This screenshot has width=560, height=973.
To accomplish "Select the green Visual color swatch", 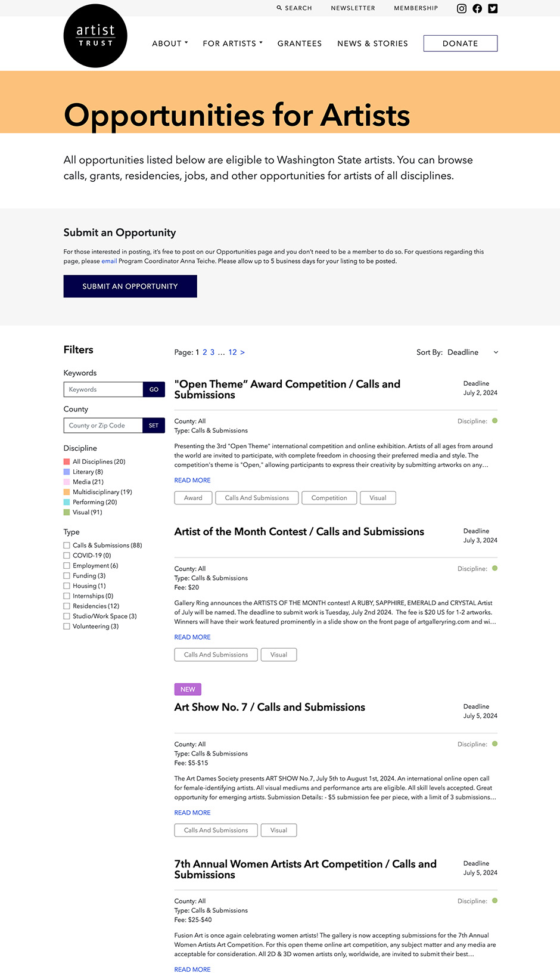I will click(67, 512).
